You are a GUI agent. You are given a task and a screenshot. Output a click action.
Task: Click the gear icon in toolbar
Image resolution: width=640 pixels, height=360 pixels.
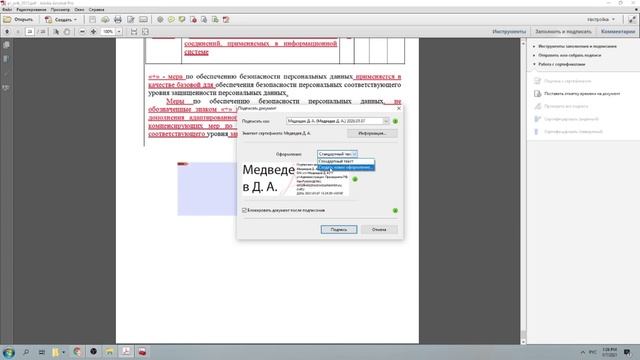click(160, 20)
